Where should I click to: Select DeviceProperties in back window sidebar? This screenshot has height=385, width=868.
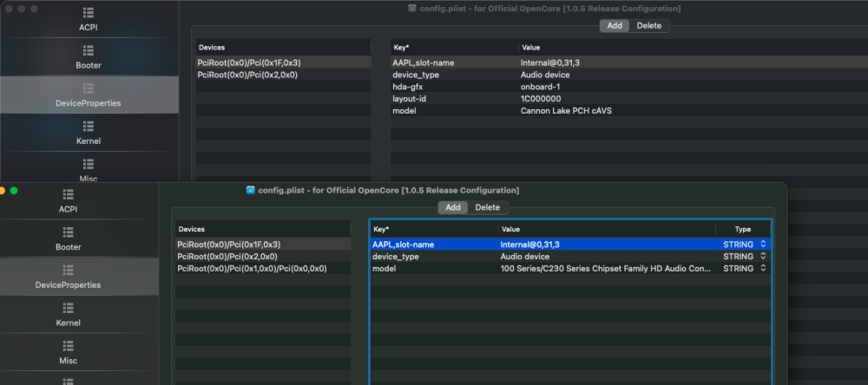click(x=88, y=95)
